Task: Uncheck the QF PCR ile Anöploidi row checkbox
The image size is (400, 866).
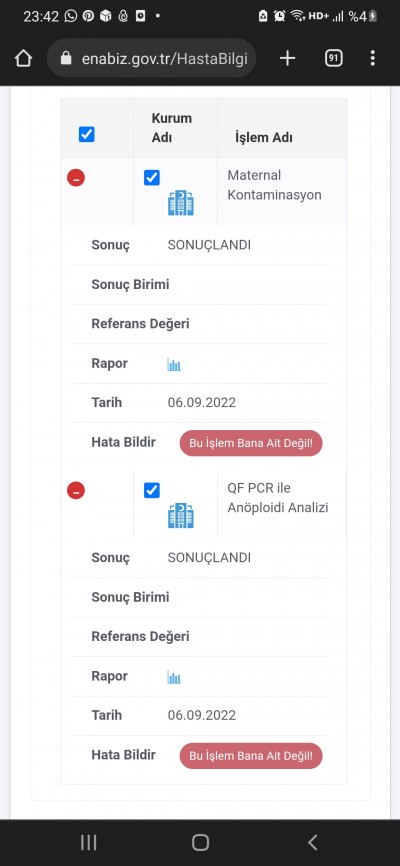Action: (152, 490)
